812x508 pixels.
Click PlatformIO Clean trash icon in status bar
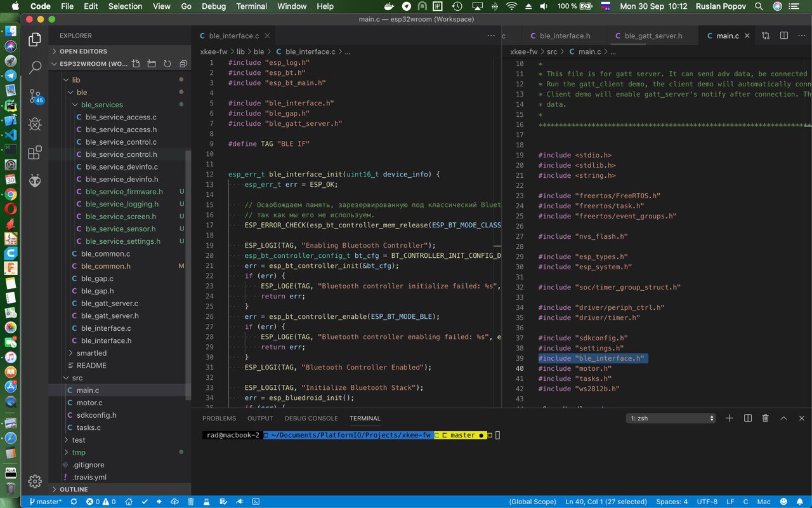pos(191,502)
